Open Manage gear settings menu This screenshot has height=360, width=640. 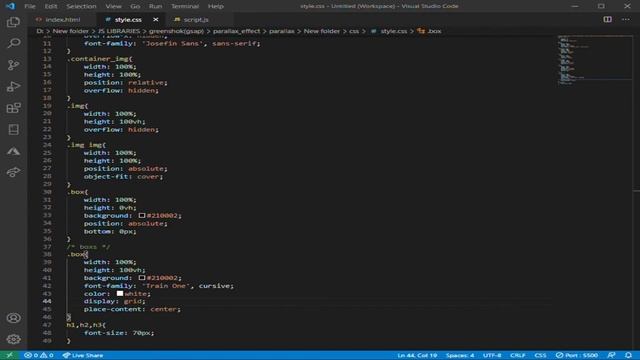13,339
